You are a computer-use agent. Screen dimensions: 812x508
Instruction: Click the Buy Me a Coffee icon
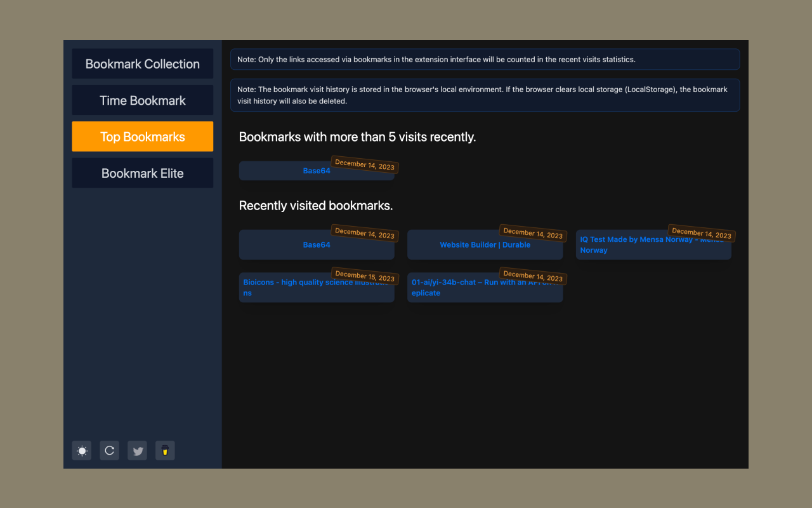pos(165,451)
